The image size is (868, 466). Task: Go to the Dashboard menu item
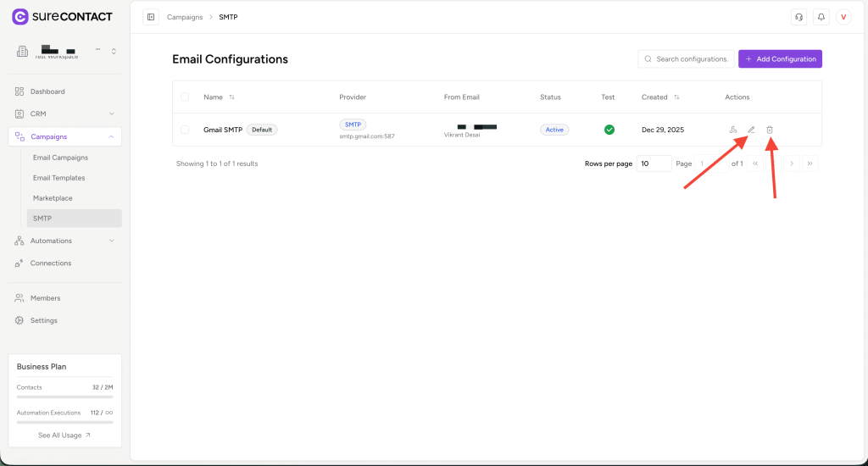(x=47, y=92)
